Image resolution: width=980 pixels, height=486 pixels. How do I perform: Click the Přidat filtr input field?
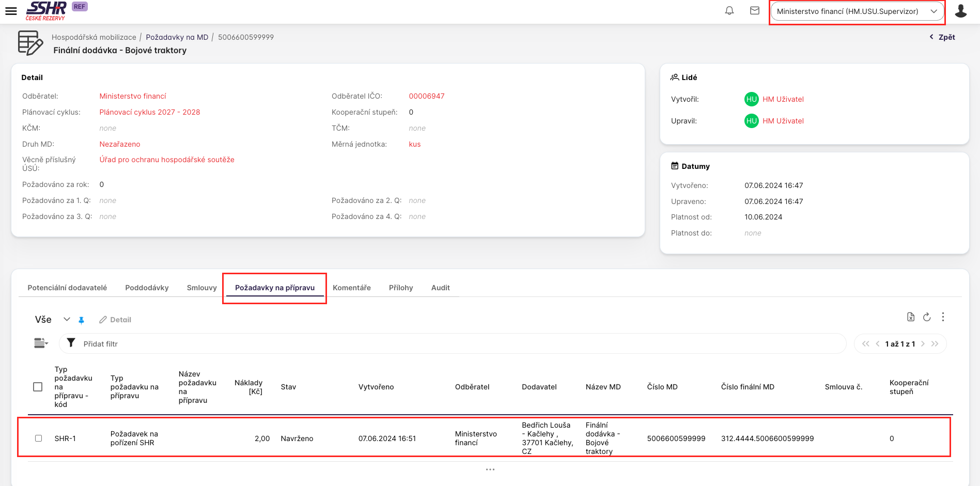click(x=455, y=344)
